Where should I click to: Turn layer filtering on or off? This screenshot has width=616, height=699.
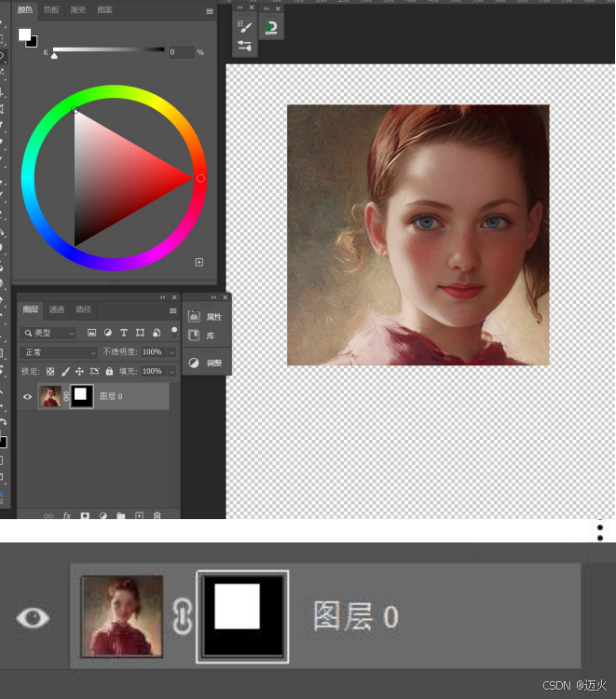click(x=174, y=332)
